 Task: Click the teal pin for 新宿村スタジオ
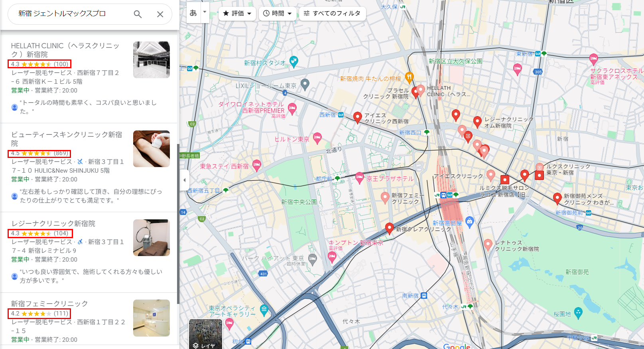(294, 61)
